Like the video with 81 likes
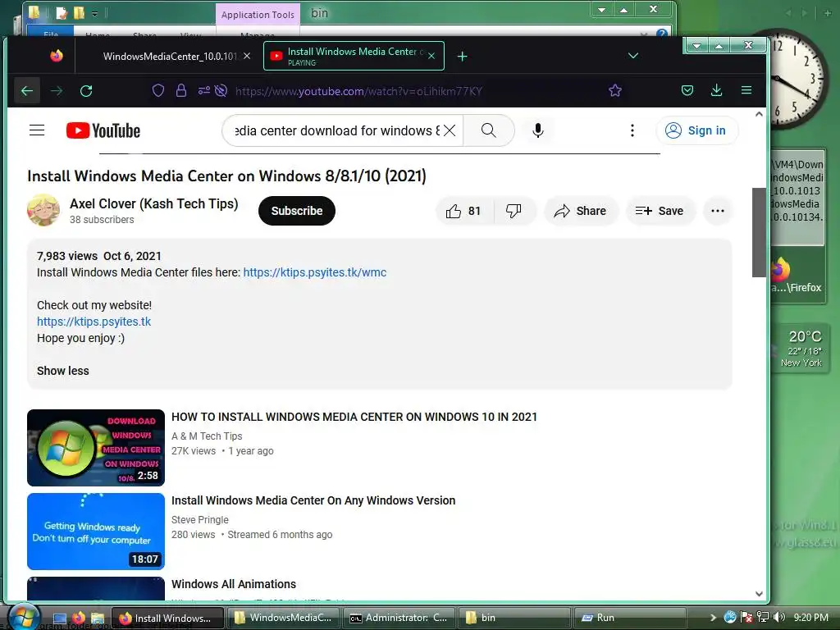 463,211
